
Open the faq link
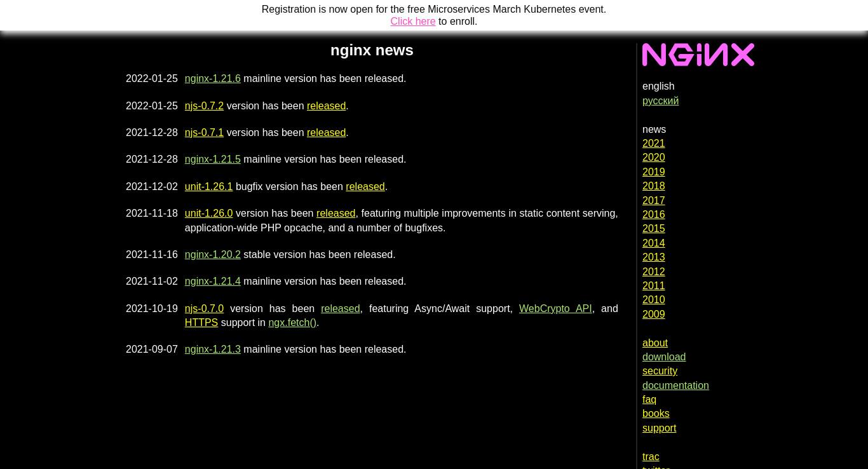[649, 399]
